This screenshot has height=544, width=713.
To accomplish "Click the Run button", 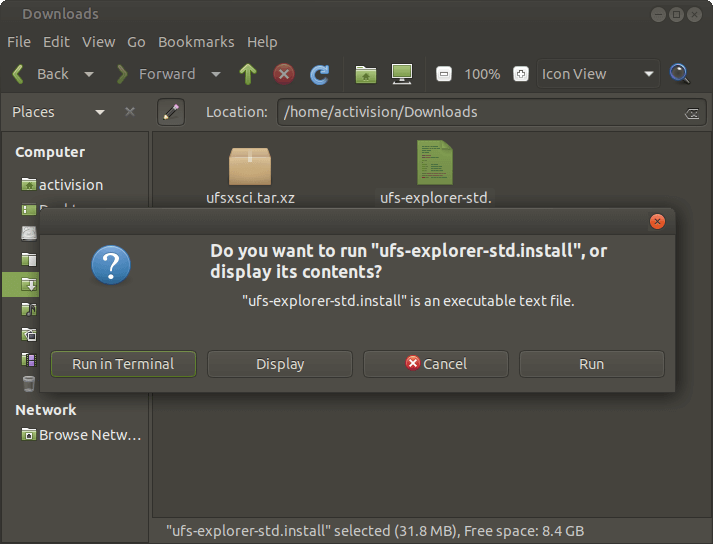I will (592, 364).
